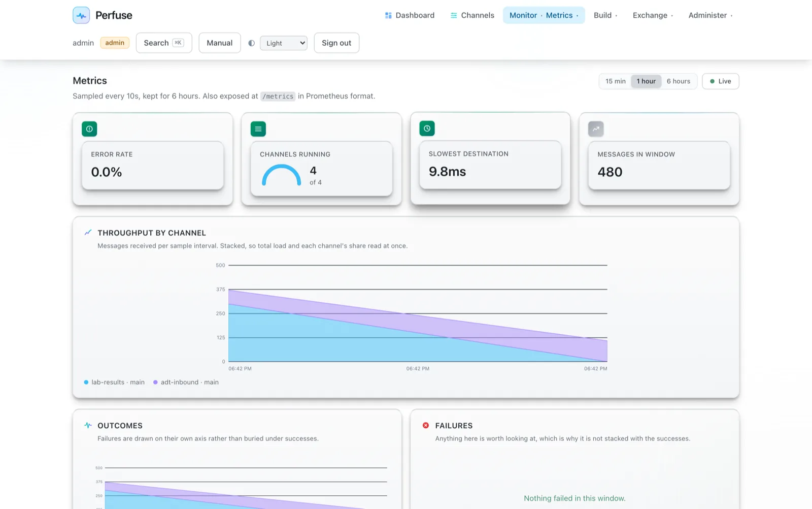Click the 480 messages in window value

tap(610, 172)
